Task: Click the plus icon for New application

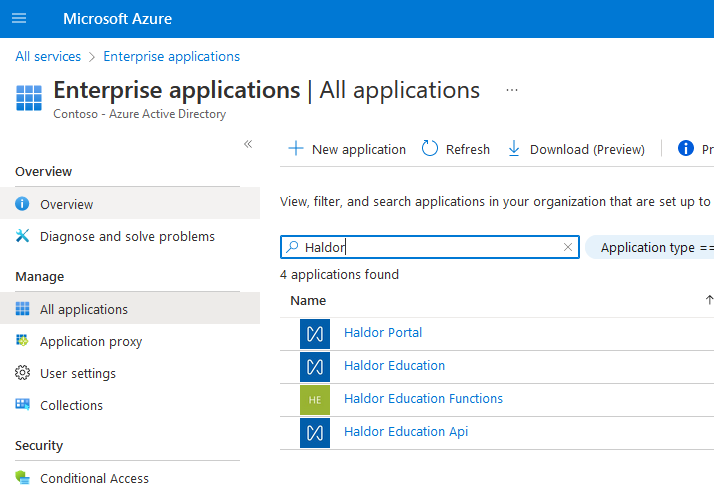Action: click(296, 149)
